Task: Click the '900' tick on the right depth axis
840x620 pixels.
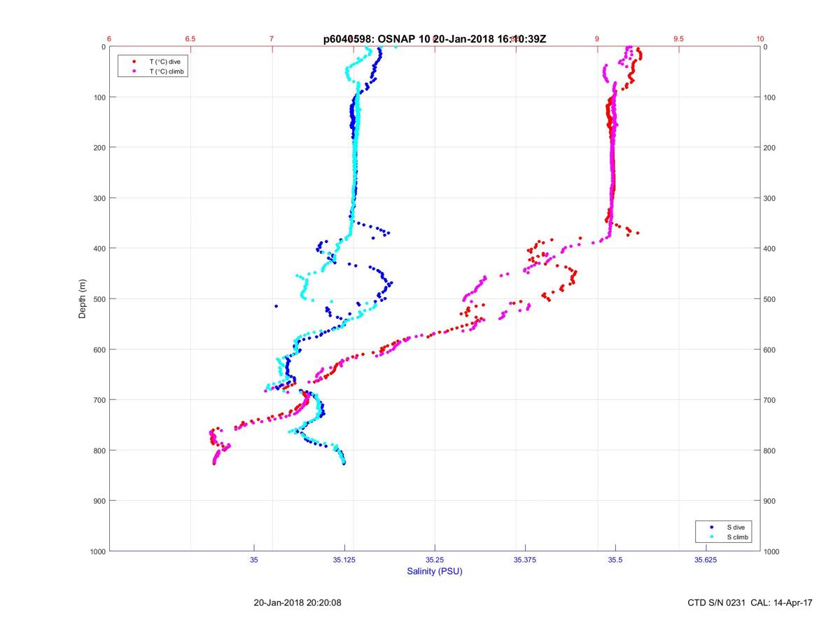Action: (770, 501)
